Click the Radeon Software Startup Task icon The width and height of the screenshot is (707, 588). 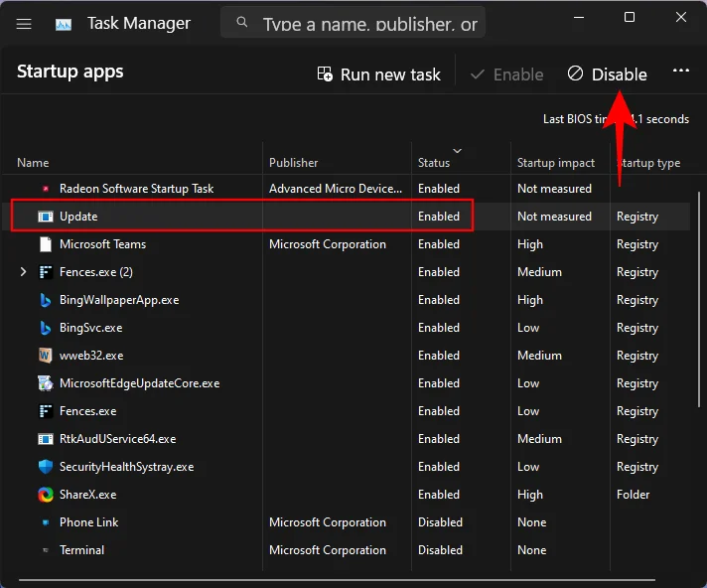click(x=46, y=189)
